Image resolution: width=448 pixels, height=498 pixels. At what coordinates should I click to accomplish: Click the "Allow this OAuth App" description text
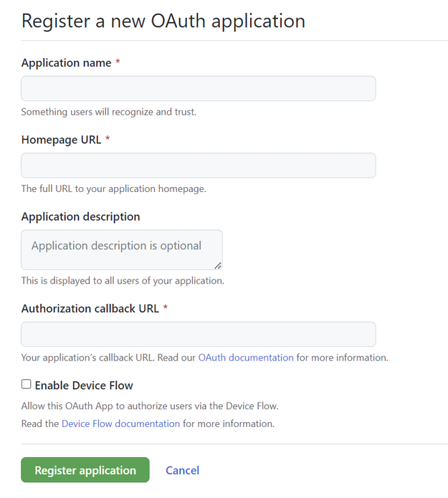click(x=150, y=406)
